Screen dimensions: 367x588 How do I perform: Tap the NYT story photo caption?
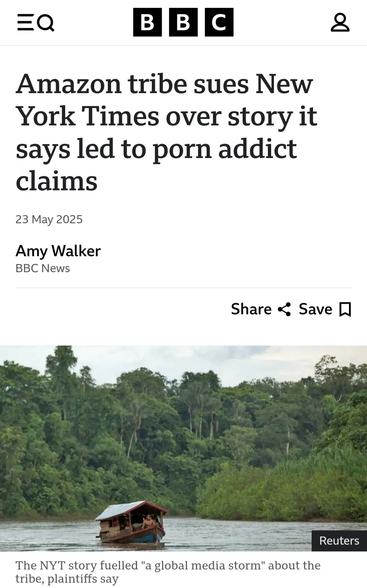click(168, 572)
